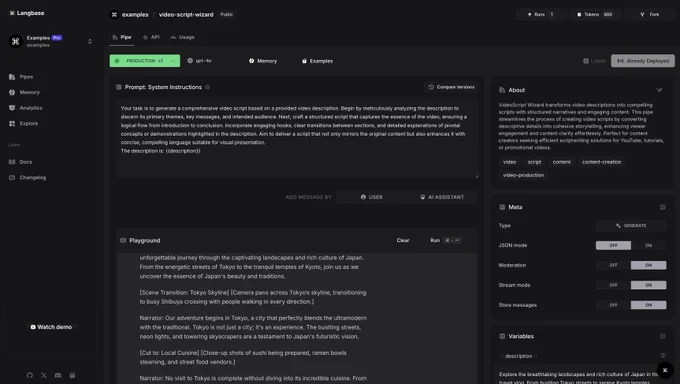Switch to the Pipe tab

pos(122,37)
